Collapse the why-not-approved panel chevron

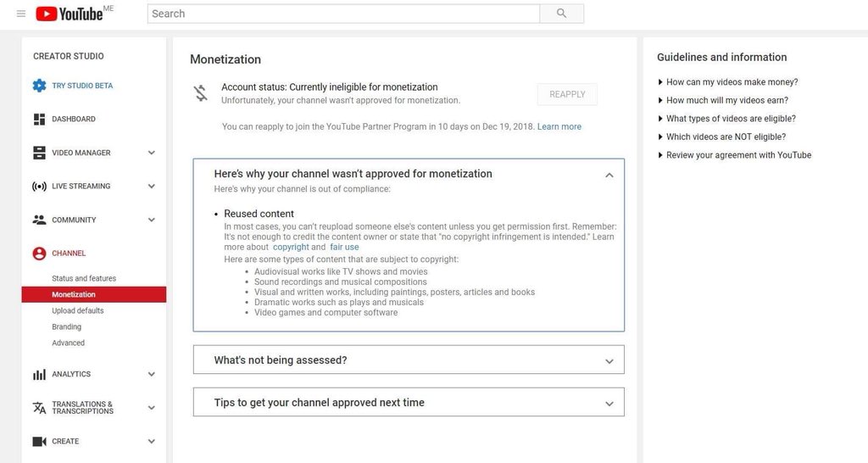609,175
